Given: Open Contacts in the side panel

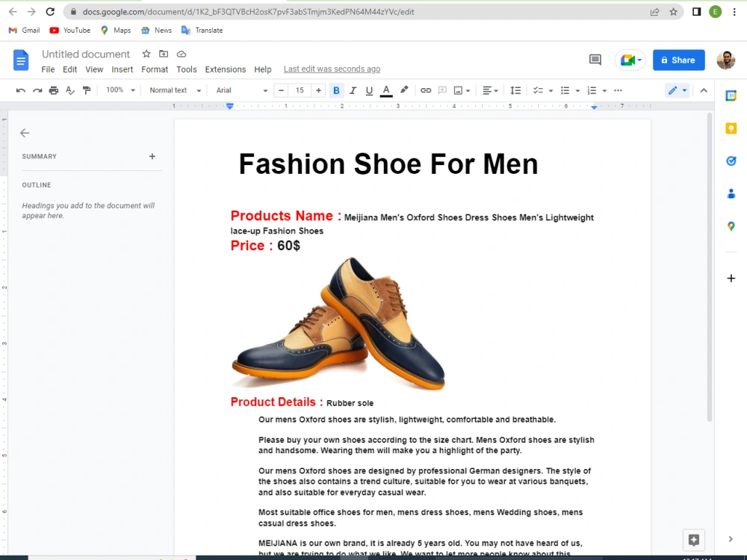Looking at the screenshot, I should pyautogui.click(x=731, y=194).
